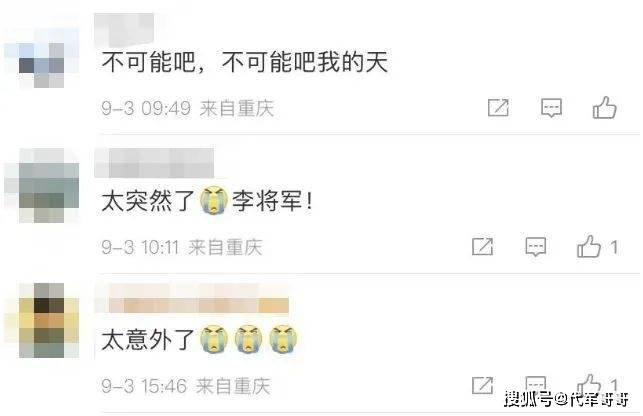Open the second commenter's blurred username
643x416 pixels.
154,163
